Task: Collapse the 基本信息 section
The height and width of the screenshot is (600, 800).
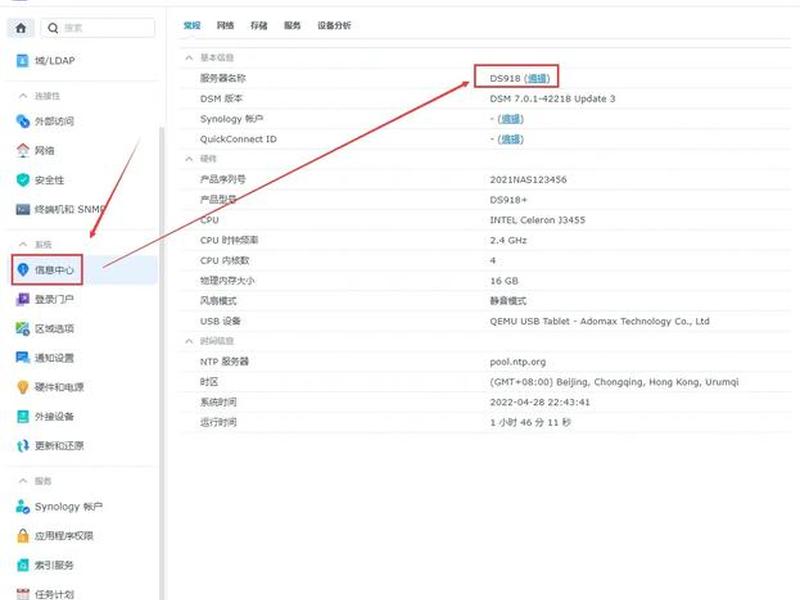Action: tap(189, 58)
